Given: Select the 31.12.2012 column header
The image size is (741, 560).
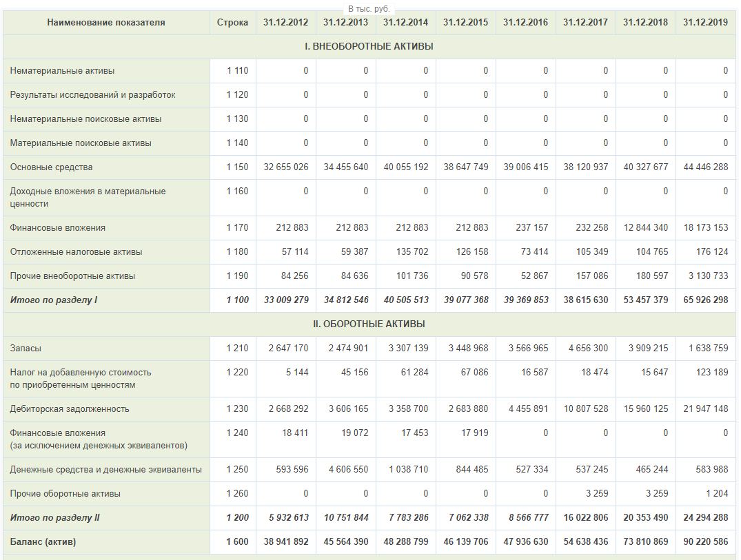Looking at the screenshot, I should [286, 22].
